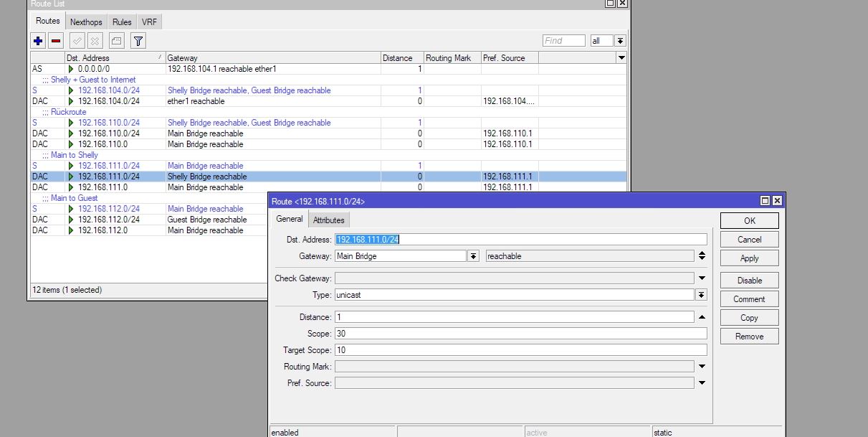The width and height of the screenshot is (868, 437).
Task: Open the Gateway 'Main Bridge' dropdown
Action: click(x=473, y=256)
